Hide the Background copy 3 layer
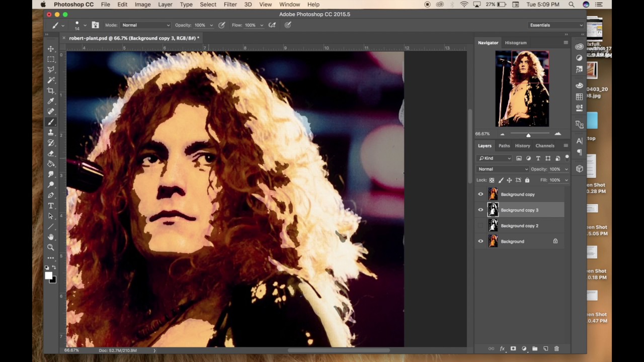Screen dimensions: 644x362 [x=480, y=210]
